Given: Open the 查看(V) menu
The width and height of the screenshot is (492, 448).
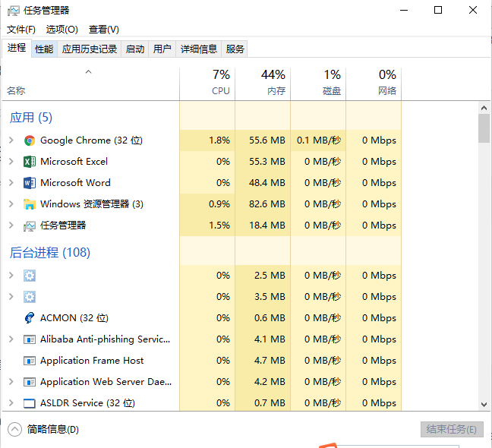Looking at the screenshot, I should click(104, 30).
